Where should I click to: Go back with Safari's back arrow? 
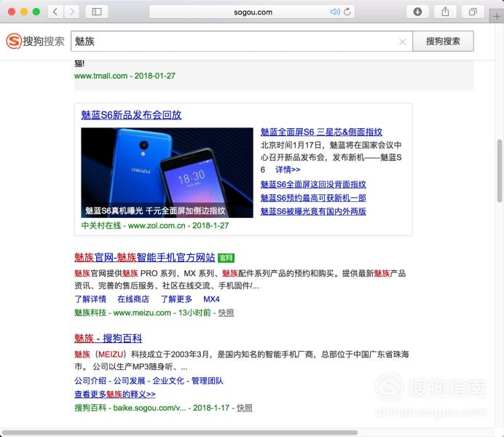(55, 12)
